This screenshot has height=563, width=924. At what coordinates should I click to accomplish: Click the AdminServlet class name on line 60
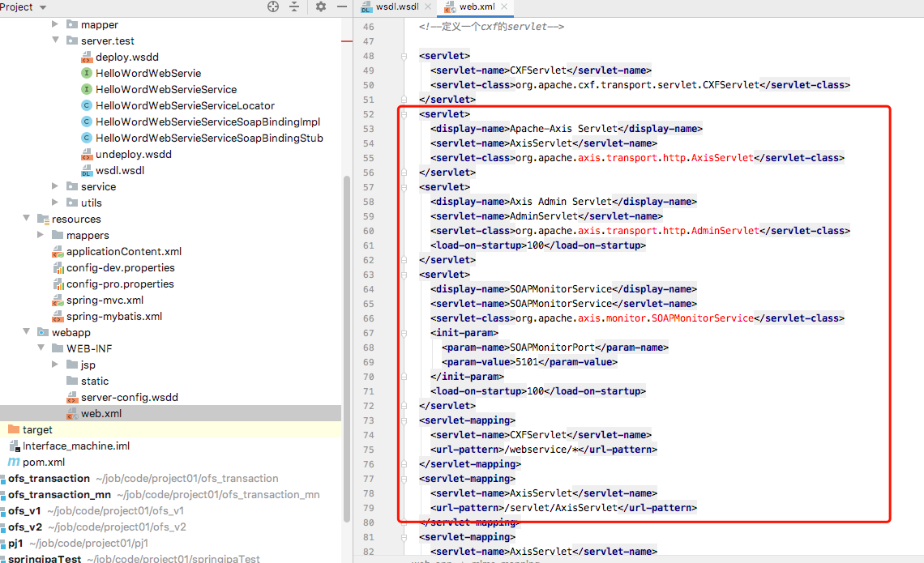[725, 231]
